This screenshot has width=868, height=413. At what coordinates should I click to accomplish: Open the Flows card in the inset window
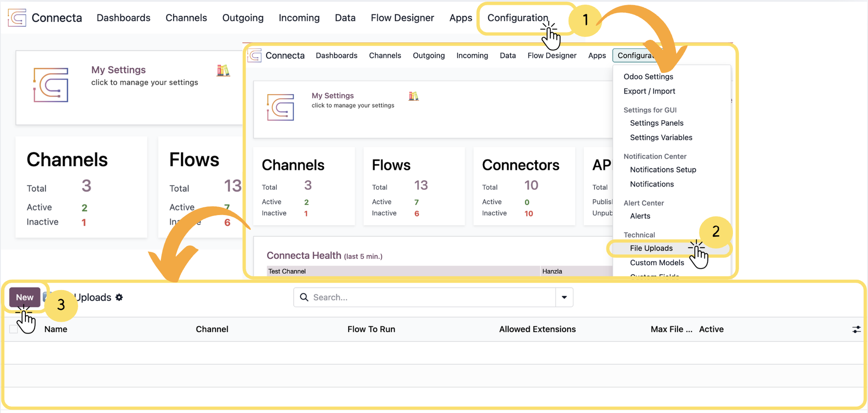pyautogui.click(x=414, y=186)
